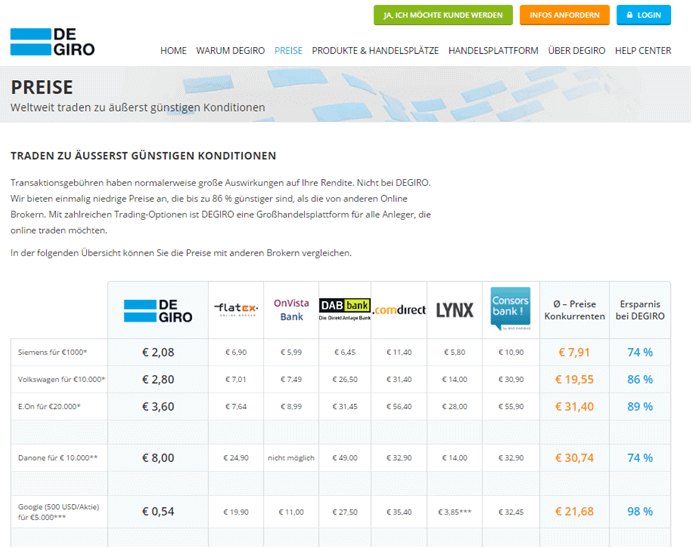Click row label 'Volkswagen für €10.000*'

click(61, 379)
